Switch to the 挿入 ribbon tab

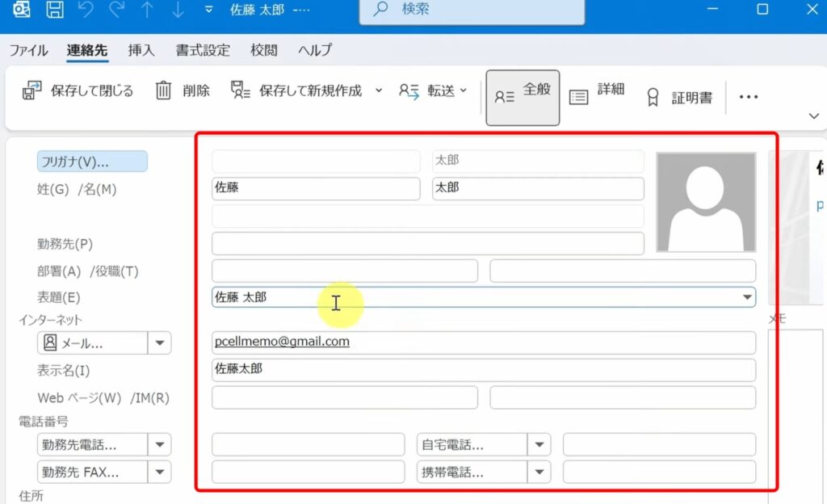click(x=141, y=49)
